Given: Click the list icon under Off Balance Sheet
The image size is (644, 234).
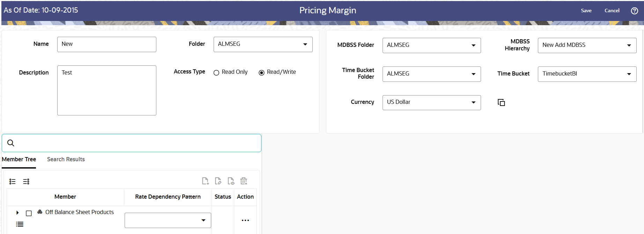Looking at the screenshot, I should point(20,224).
